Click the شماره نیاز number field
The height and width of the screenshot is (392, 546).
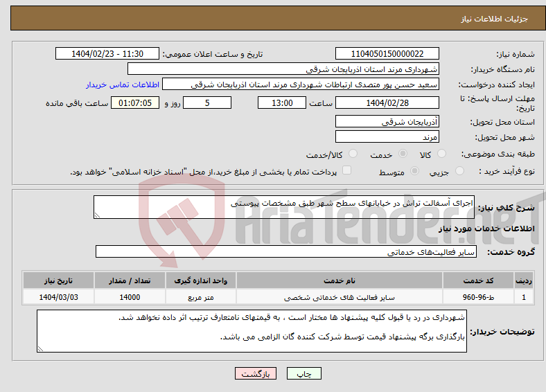(387, 53)
